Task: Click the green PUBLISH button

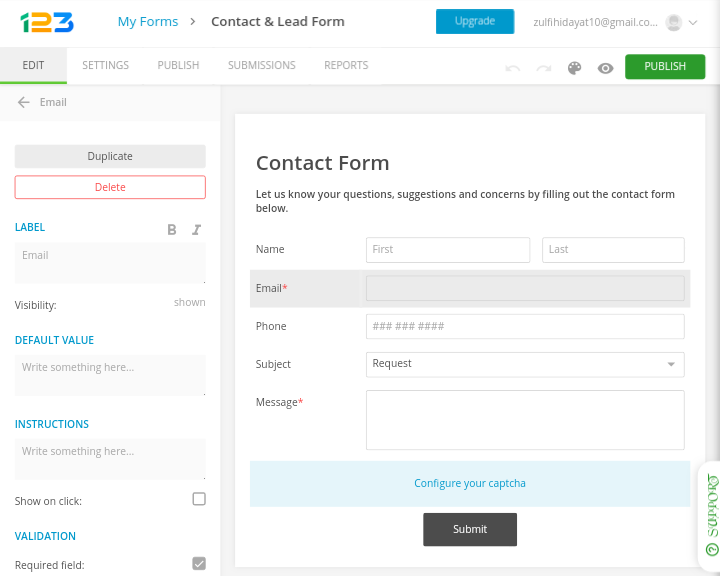Action: tap(664, 67)
